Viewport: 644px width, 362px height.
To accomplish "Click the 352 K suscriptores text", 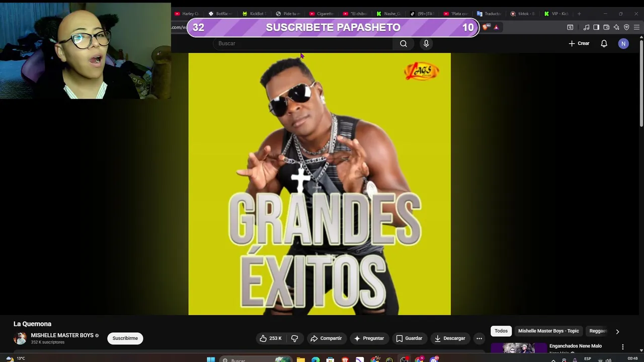I will pyautogui.click(x=48, y=342).
